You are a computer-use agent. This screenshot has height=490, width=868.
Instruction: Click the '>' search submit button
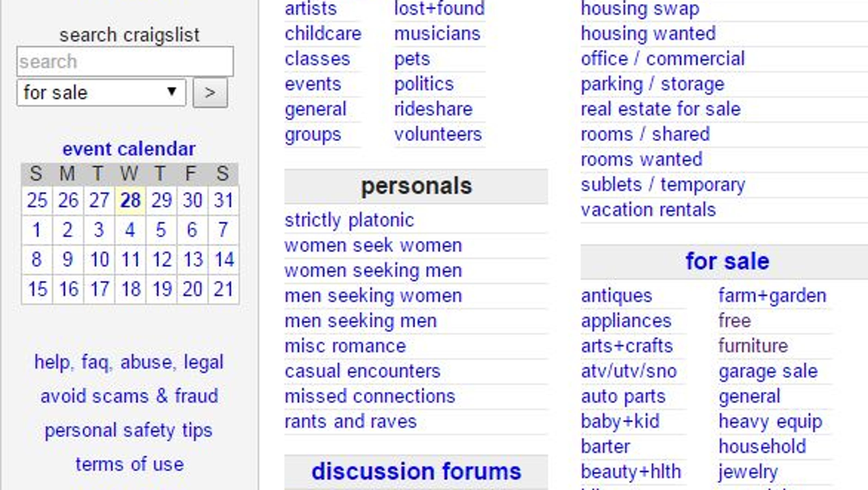coord(210,93)
